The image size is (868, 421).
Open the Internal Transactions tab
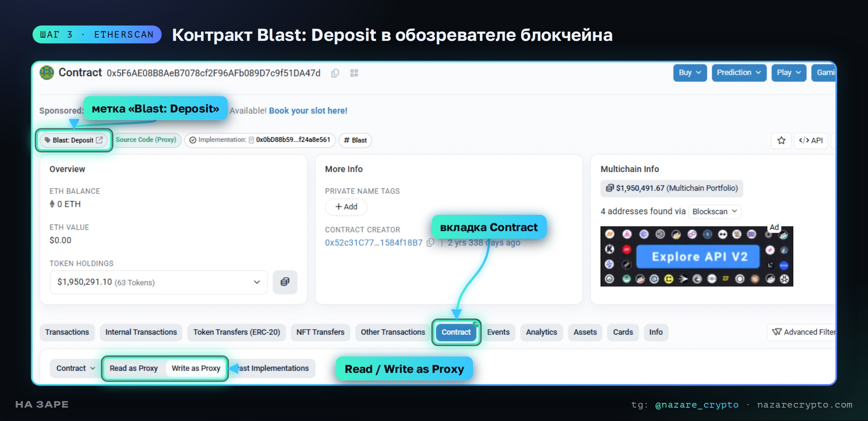(x=141, y=332)
